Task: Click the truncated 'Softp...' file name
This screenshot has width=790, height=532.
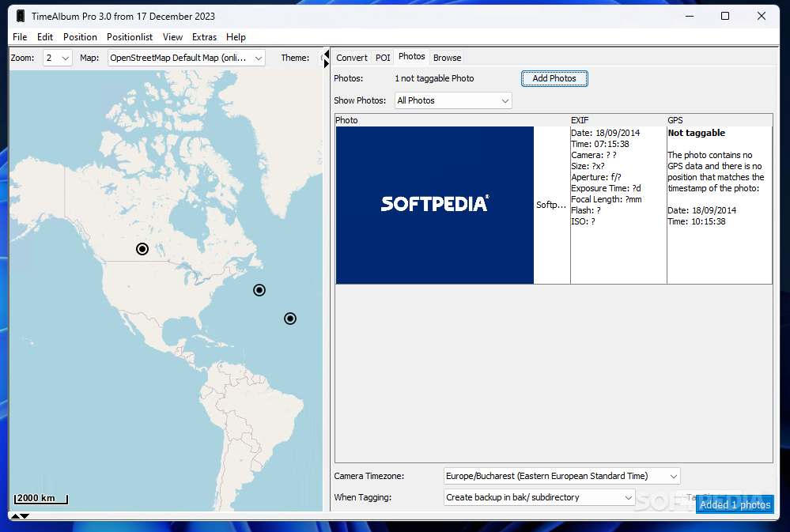Action: (550, 205)
